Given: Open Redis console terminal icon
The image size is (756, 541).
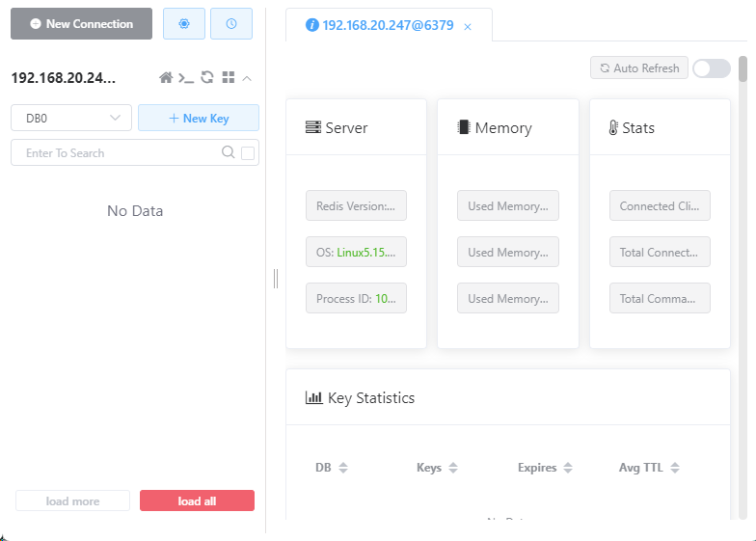Looking at the screenshot, I should pos(186,77).
